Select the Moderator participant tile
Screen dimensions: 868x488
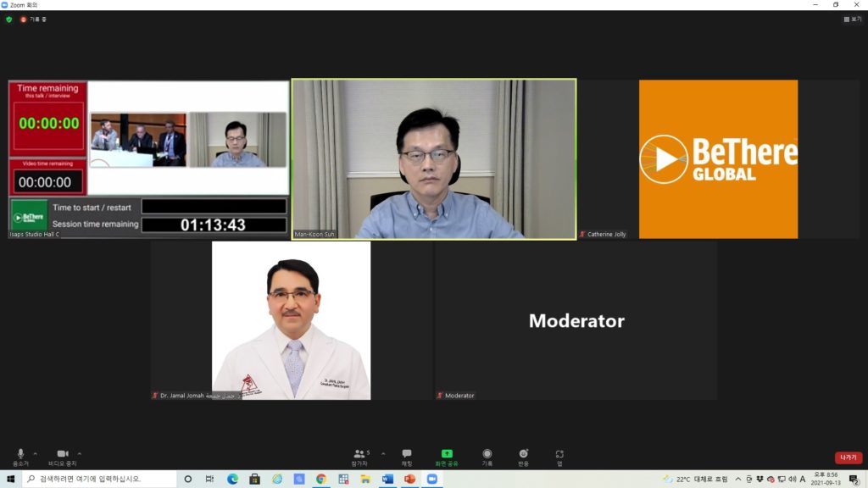(576, 320)
